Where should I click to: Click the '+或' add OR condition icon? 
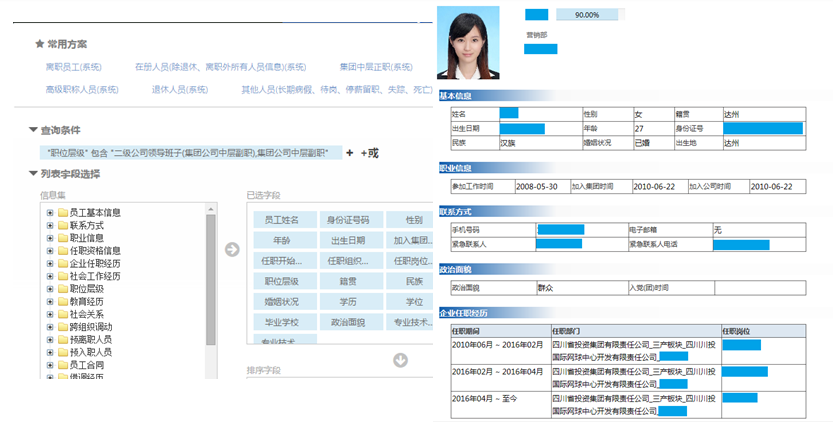(x=370, y=153)
